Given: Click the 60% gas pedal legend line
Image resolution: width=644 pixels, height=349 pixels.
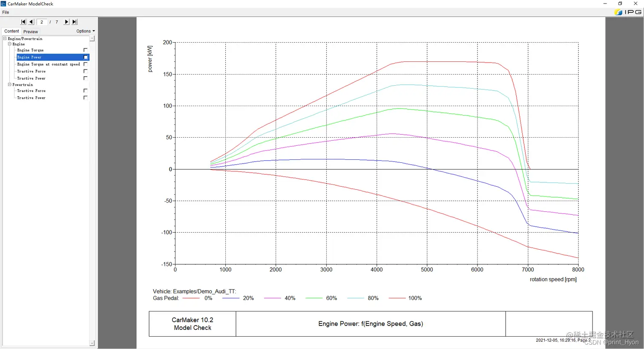Looking at the screenshot, I should [314, 298].
